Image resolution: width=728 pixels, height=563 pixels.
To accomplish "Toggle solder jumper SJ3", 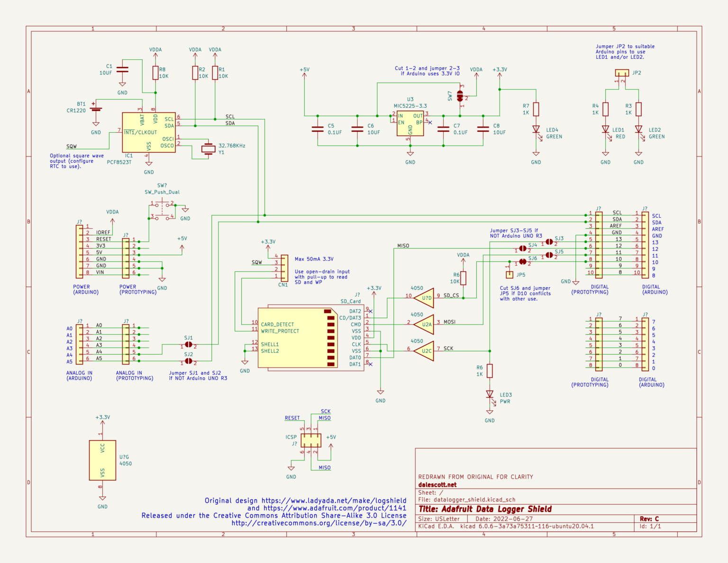I will [x=549, y=241].
